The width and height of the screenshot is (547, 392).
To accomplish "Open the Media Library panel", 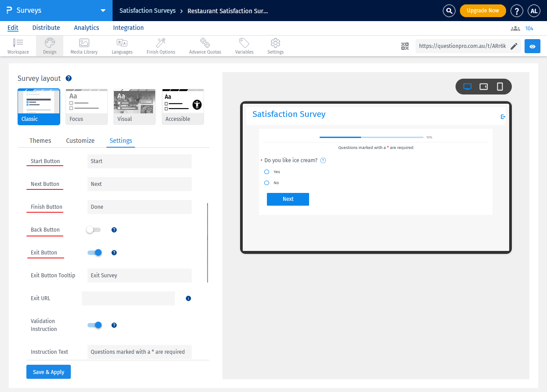I will pos(84,46).
